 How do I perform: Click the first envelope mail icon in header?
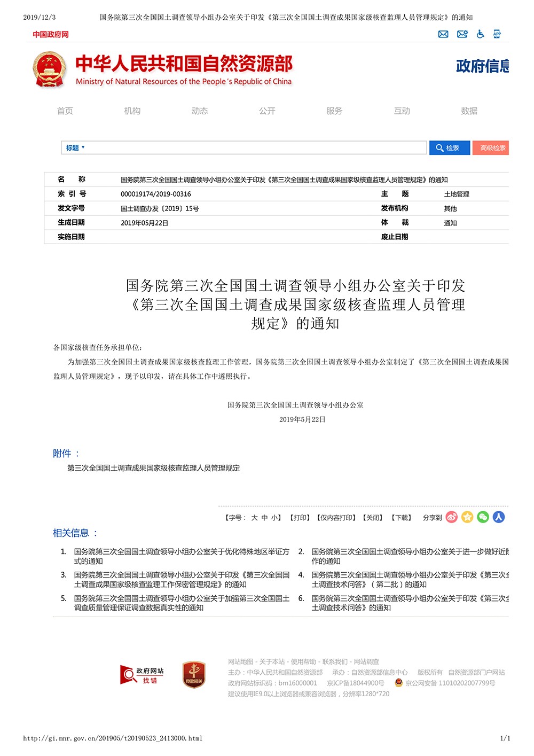[x=443, y=34]
